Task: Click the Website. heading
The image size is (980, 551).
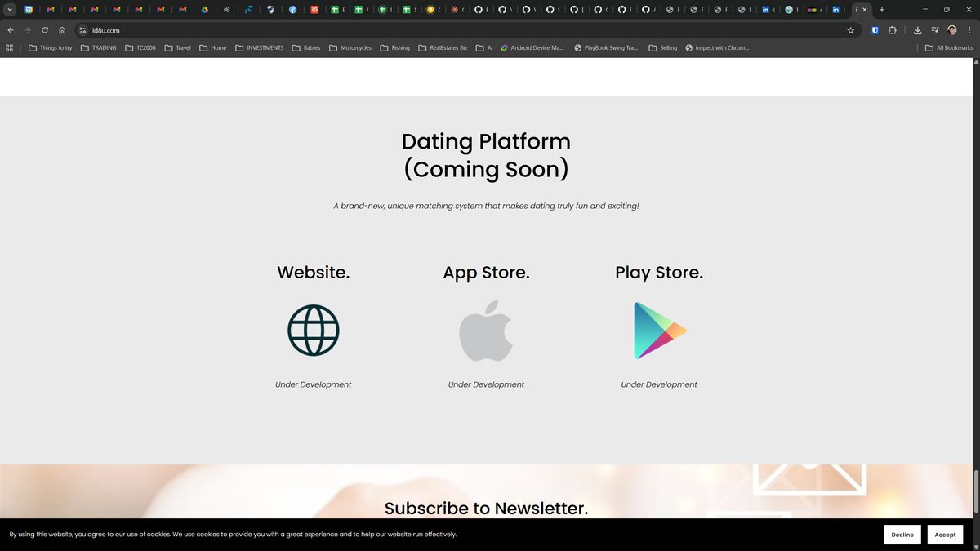Action: (x=314, y=273)
